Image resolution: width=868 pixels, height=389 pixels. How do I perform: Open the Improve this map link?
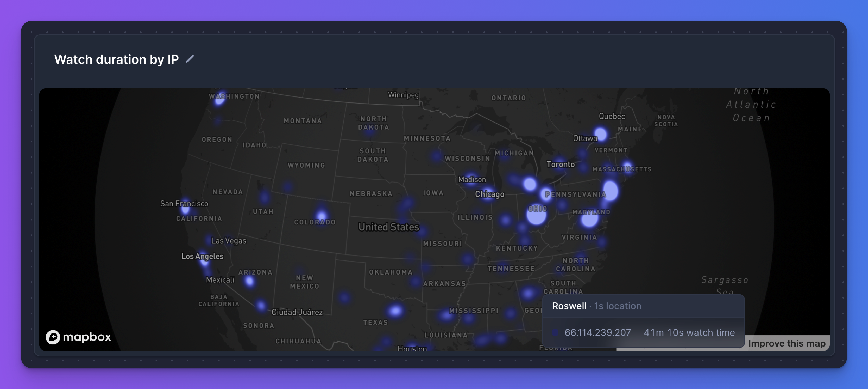787,343
